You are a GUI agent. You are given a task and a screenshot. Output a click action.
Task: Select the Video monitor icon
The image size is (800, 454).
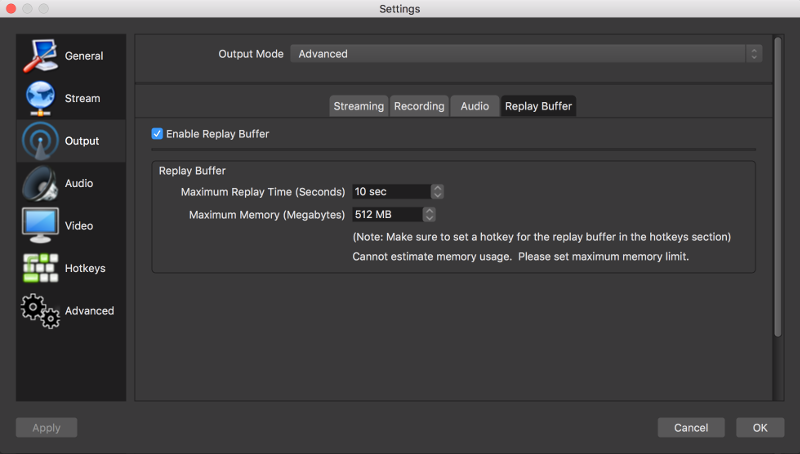coord(40,226)
